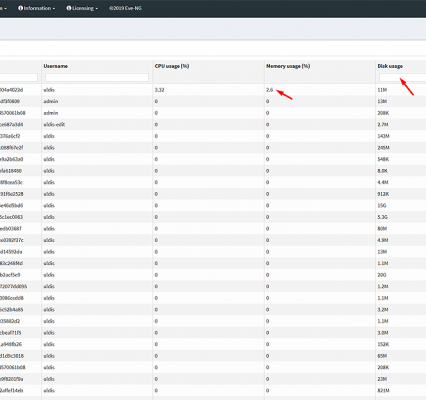Click the 20G disk usage cell
The image size is (426, 400).
(382, 275)
